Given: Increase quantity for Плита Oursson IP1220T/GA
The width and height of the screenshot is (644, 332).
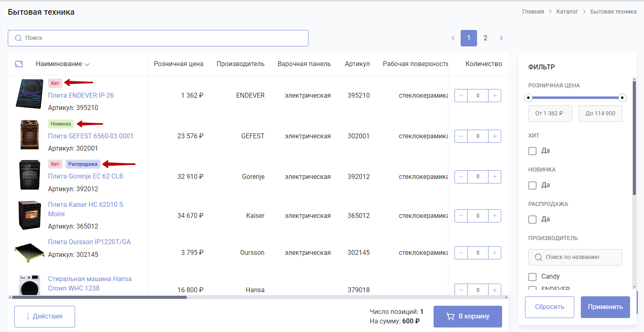Looking at the screenshot, I should (x=495, y=253).
